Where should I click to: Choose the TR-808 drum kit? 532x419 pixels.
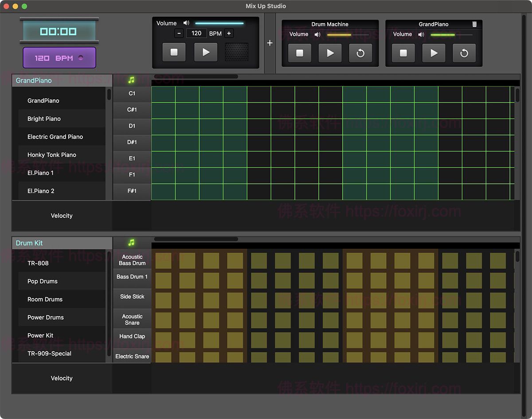pyautogui.click(x=38, y=263)
